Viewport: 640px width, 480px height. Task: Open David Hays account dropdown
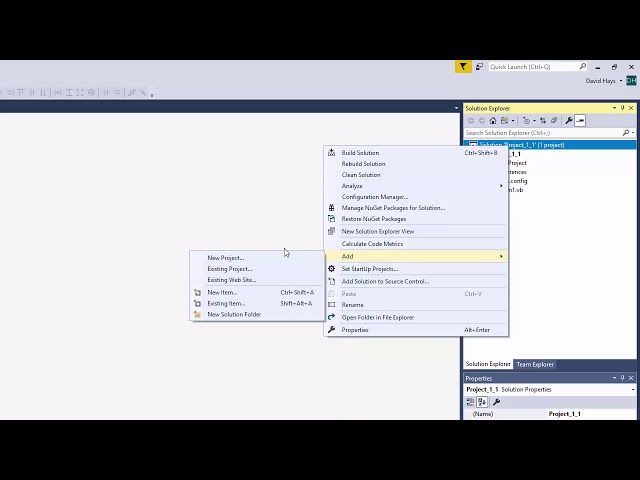pos(621,81)
